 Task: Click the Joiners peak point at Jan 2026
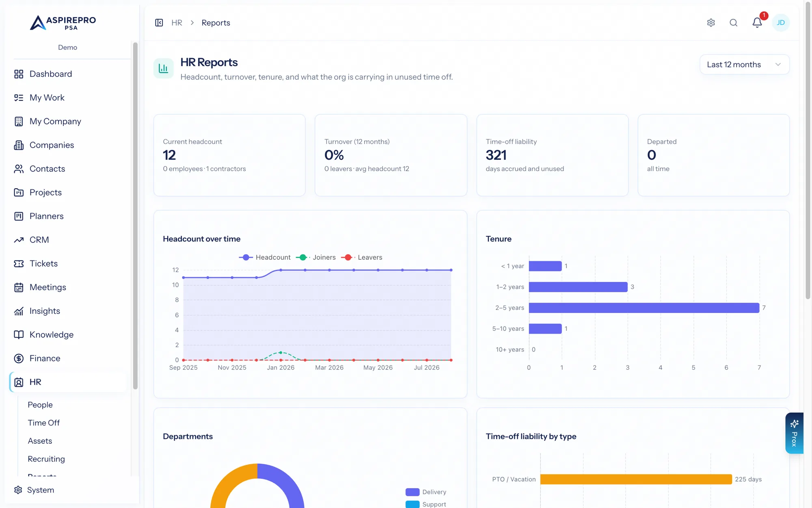coord(281,352)
